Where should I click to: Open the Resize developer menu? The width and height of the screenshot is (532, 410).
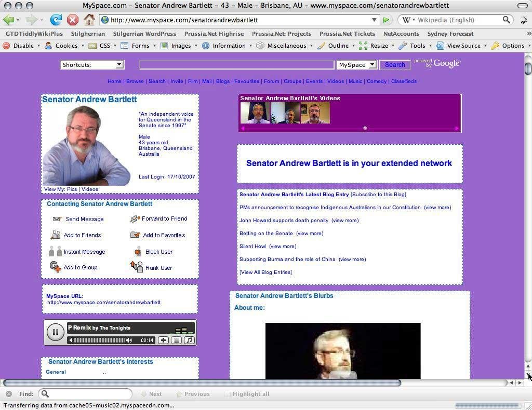tap(377, 46)
